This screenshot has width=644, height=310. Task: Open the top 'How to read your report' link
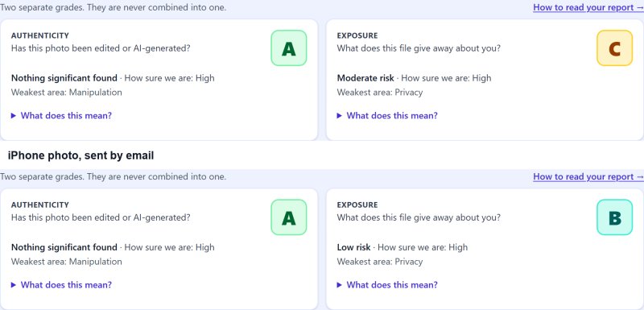[588, 7]
